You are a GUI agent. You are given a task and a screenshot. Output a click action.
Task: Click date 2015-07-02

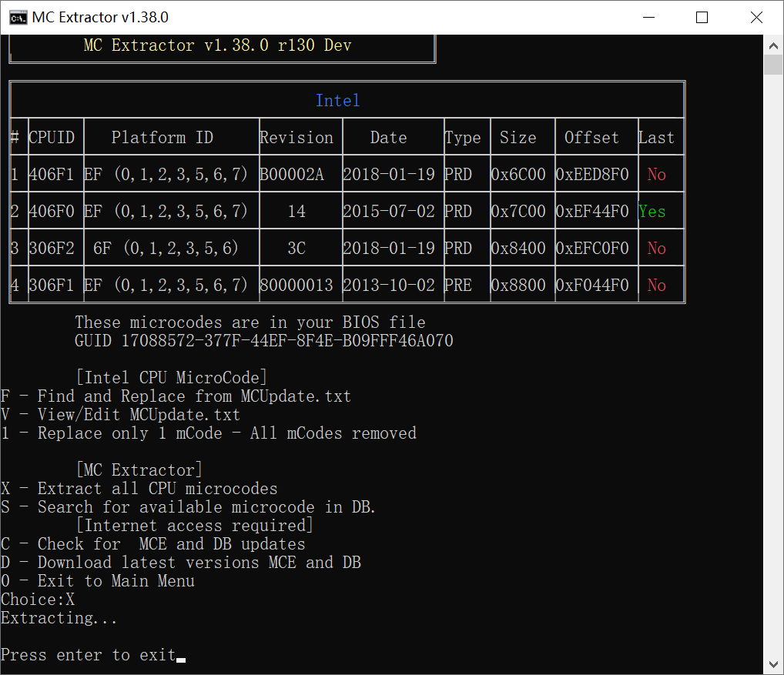coord(388,212)
